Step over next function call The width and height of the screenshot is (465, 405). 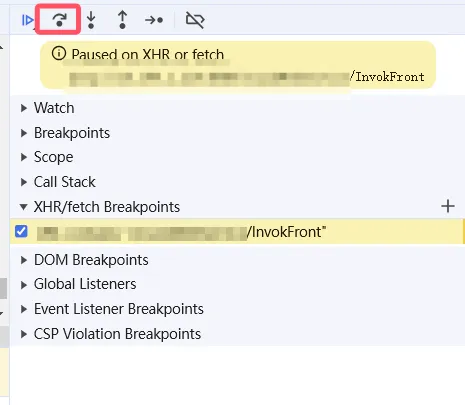(x=60, y=20)
